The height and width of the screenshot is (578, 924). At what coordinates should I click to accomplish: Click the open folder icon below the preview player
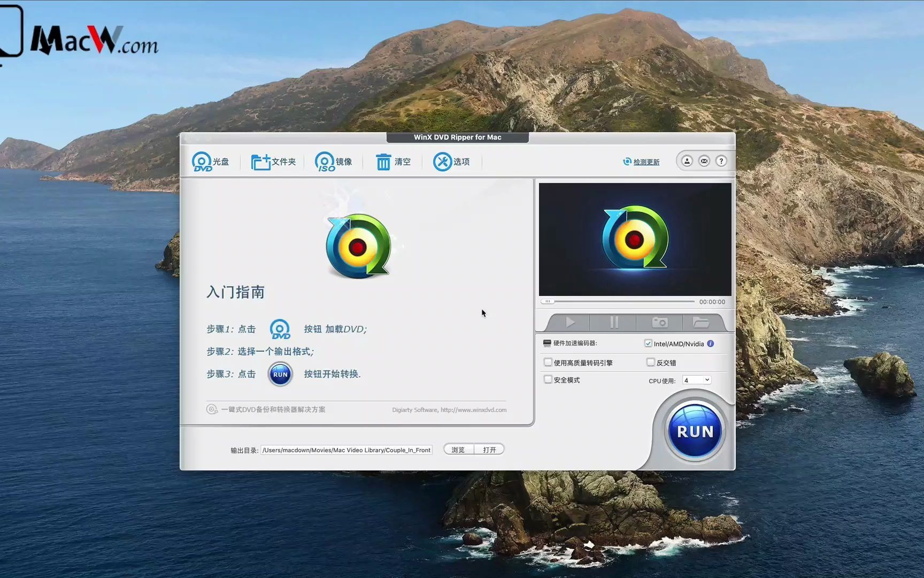tap(702, 322)
